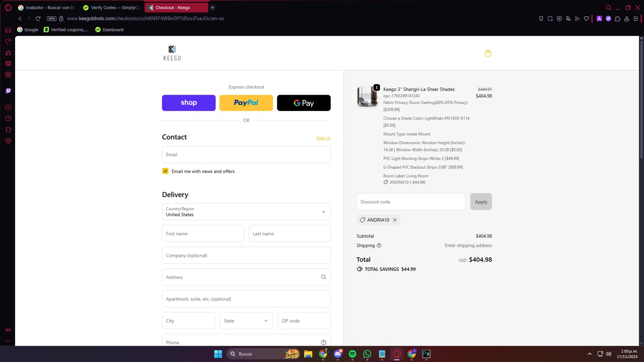Reload the checkout page
Image resolution: width=644 pixels, height=362 pixels.
pyautogui.click(x=38, y=18)
